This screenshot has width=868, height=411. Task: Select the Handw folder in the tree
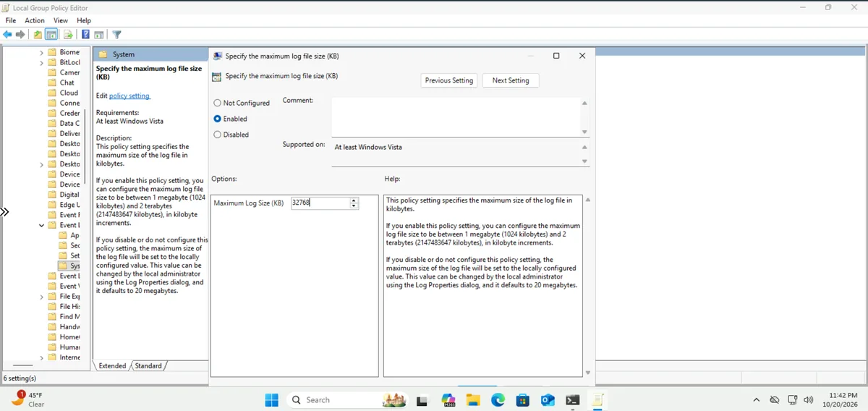[64, 327]
